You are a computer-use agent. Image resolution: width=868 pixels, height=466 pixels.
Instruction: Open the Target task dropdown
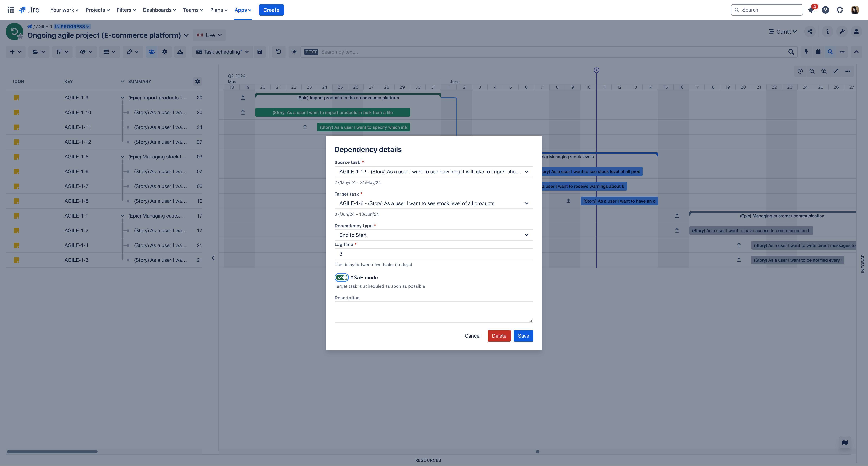tap(434, 203)
